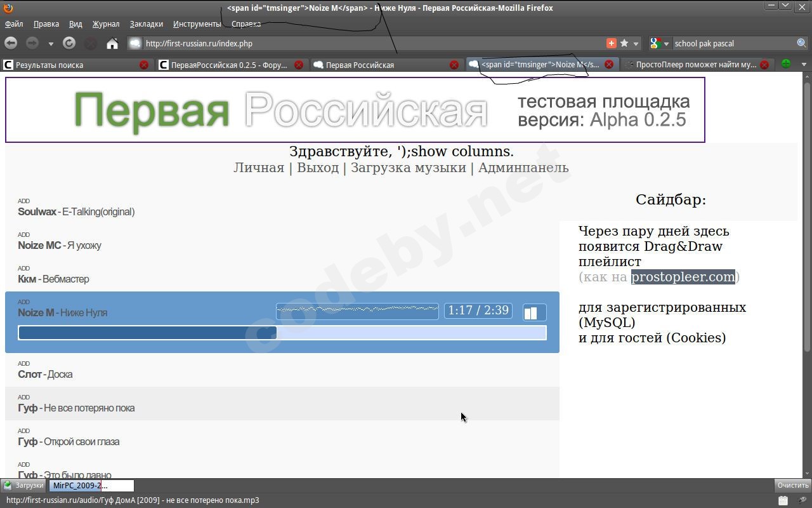The height and width of the screenshot is (508, 812).
Task: Switch to the 'Первая Российская' tab
Action: point(387,65)
